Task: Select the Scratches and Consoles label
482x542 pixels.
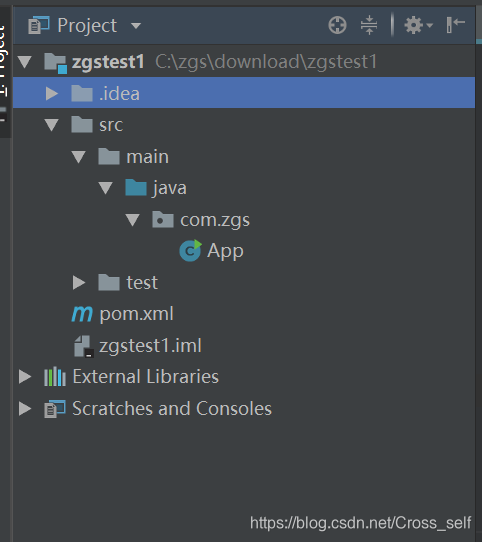Action: [172, 409]
